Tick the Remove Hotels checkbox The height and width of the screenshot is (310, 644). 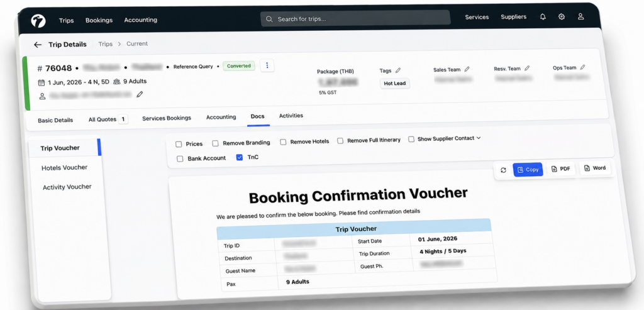tap(283, 141)
